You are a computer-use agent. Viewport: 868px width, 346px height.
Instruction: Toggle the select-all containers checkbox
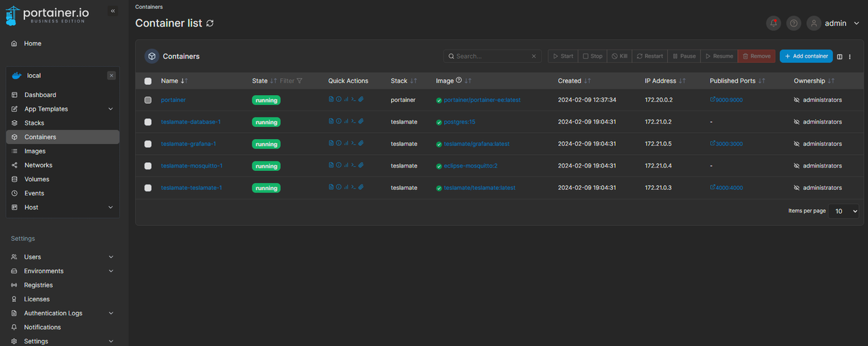tap(148, 81)
